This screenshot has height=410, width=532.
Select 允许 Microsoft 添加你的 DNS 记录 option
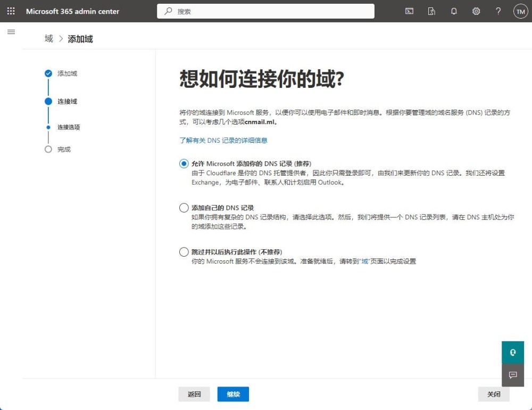click(184, 163)
